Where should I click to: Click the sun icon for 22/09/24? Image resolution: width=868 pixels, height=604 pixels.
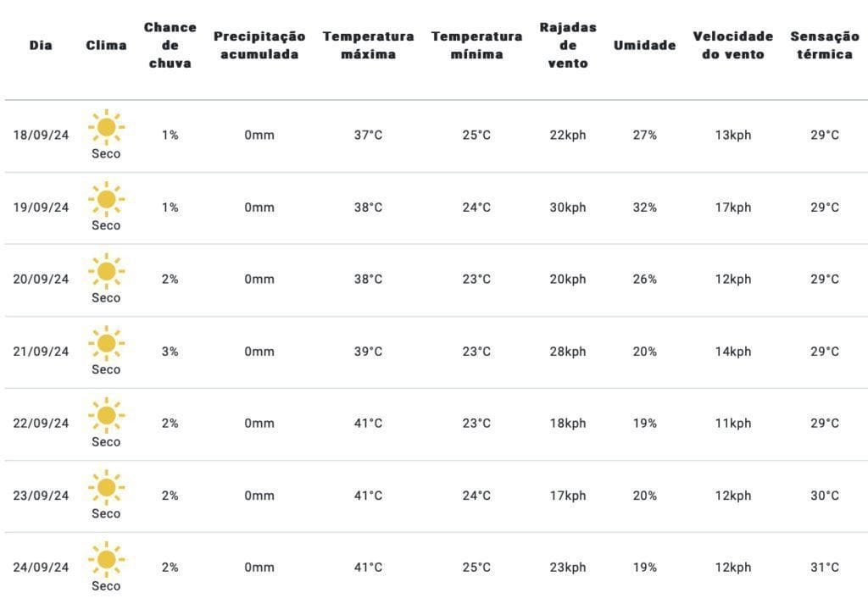tap(106, 416)
